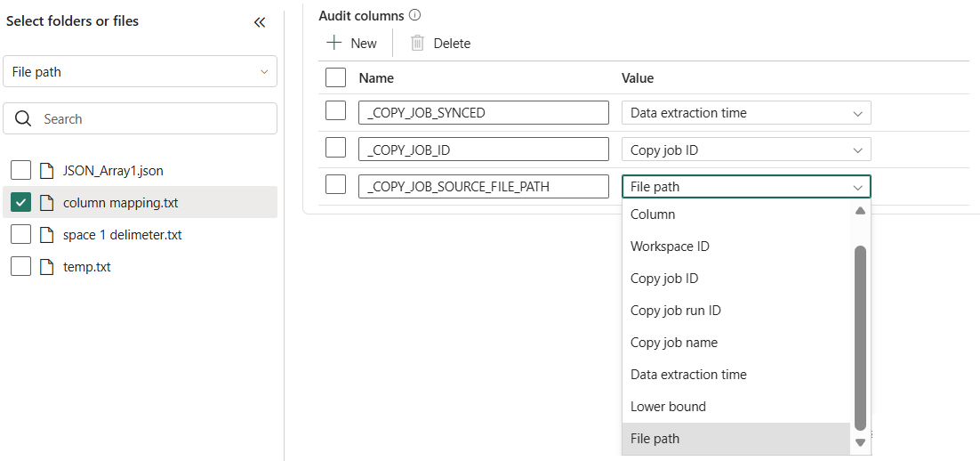Viewport: 980px width, 461px height.
Task: Click the _COPY_JOB_ID name field
Action: [x=484, y=150]
